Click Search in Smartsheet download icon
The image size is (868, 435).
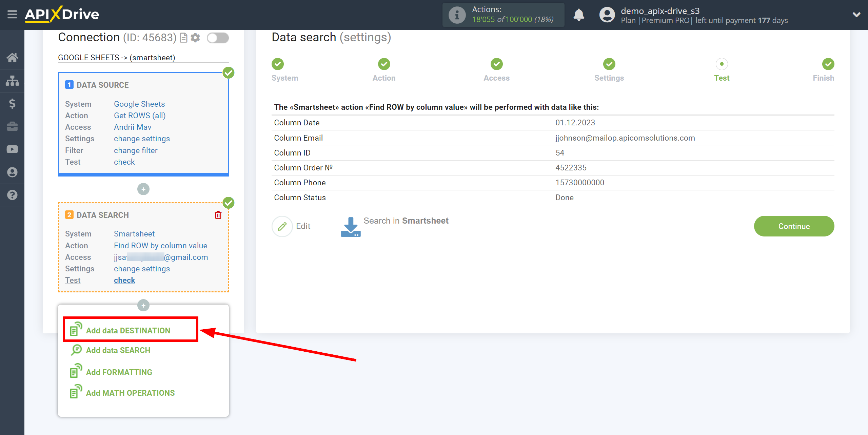351,227
